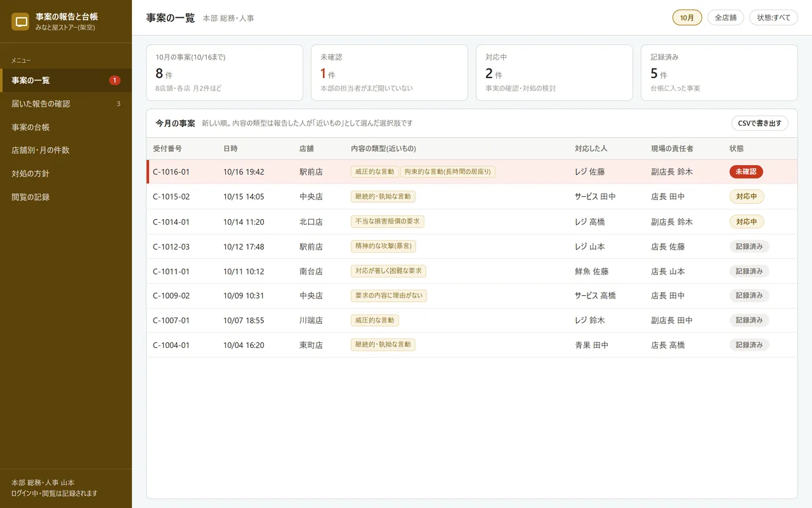Open case C-1007-01
This screenshot has width=812, height=508.
(x=472, y=320)
